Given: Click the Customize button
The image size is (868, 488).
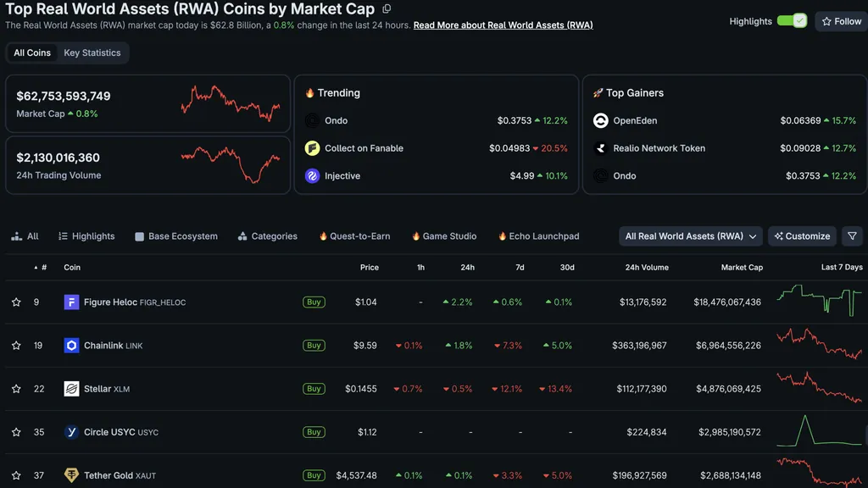Looking at the screenshot, I should pyautogui.click(x=802, y=236).
